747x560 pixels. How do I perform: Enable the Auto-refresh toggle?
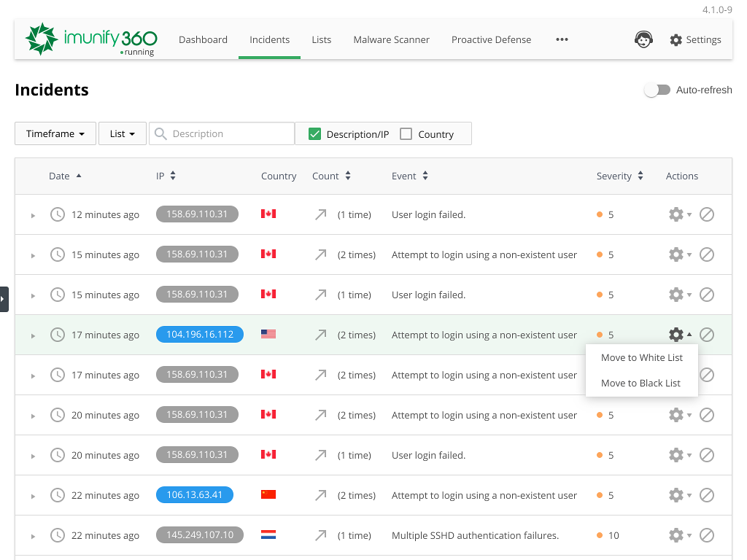coord(657,90)
